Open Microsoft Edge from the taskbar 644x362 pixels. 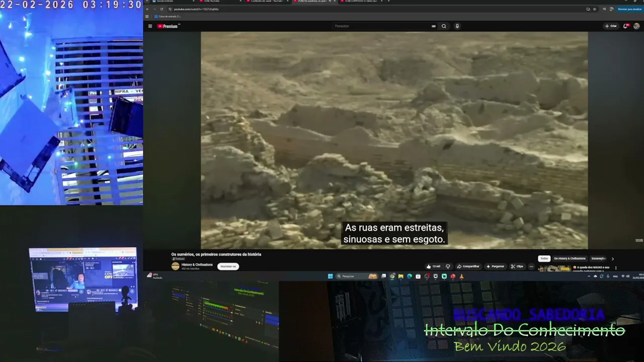410,276
